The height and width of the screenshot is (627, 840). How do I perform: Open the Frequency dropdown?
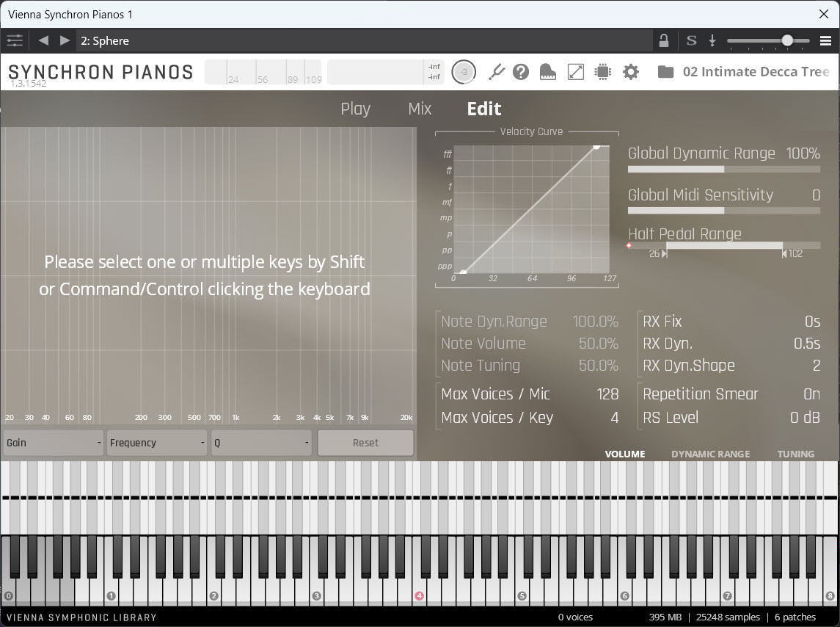157,443
